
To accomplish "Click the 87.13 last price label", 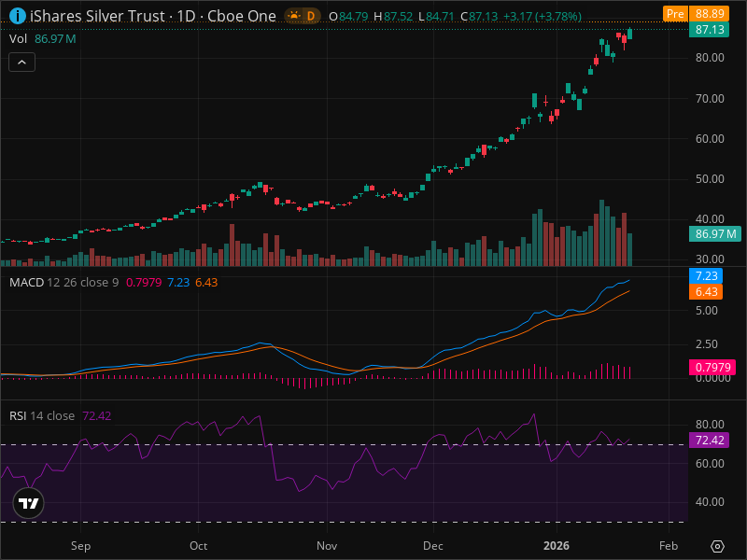I will pos(709,30).
